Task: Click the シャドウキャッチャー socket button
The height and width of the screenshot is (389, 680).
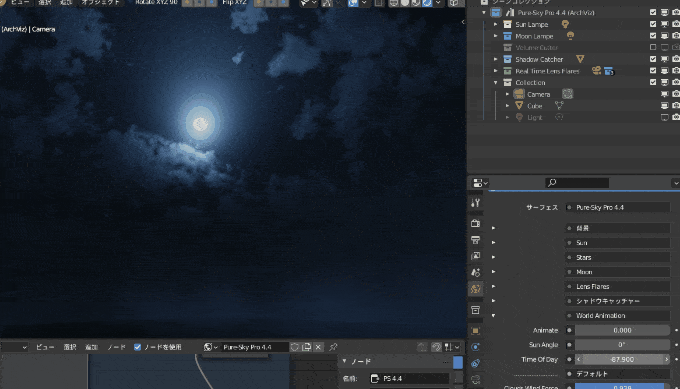Action: [618, 301]
